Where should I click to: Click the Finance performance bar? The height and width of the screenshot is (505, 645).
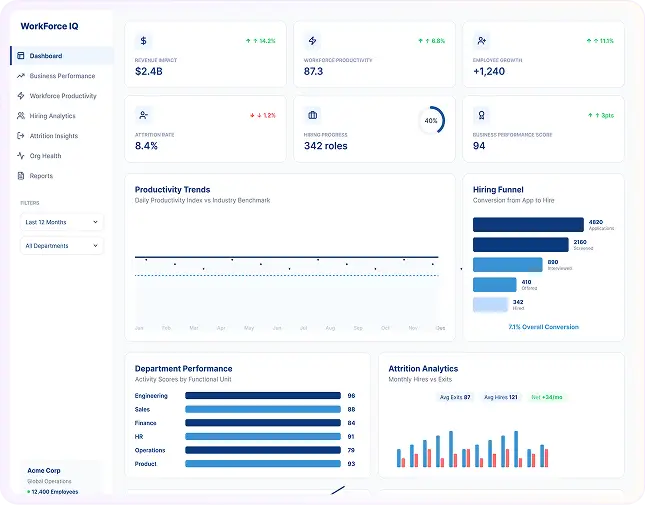click(263, 423)
